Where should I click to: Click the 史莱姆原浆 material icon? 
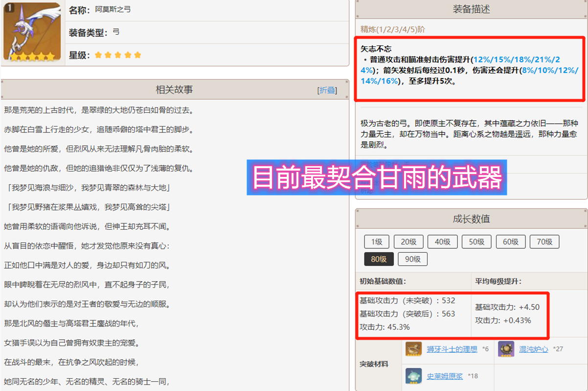[x=414, y=376]
